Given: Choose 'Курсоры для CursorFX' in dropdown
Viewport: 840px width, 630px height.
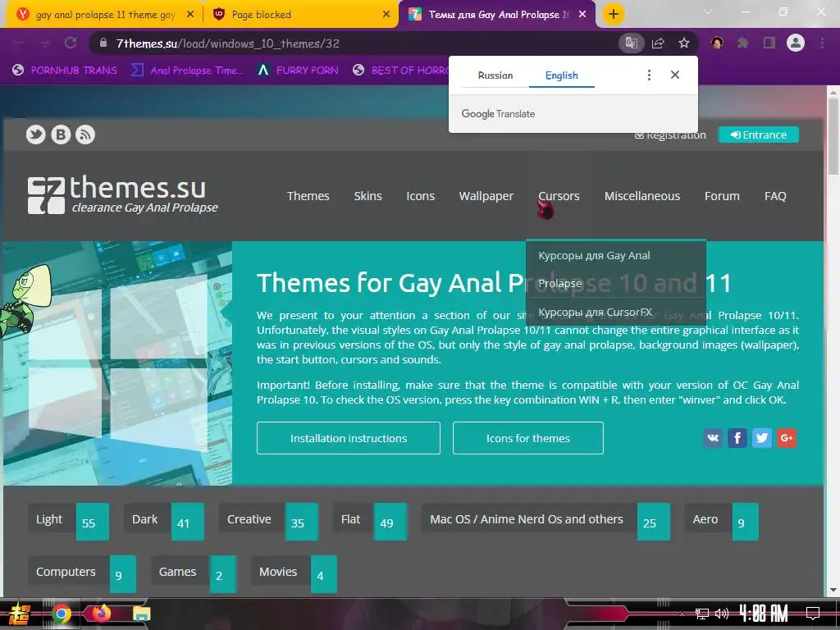Looking at the screenshot, I should pyautogui.click(x=595, y=312).
